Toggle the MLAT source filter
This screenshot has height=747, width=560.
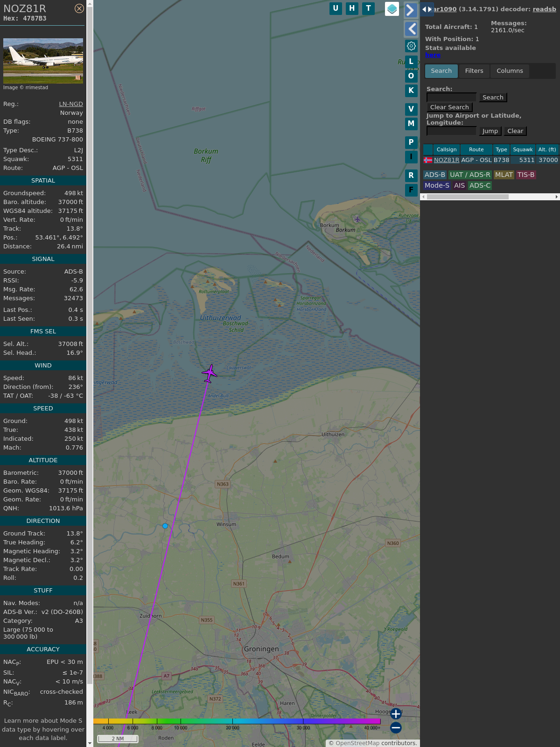(504, 175)
